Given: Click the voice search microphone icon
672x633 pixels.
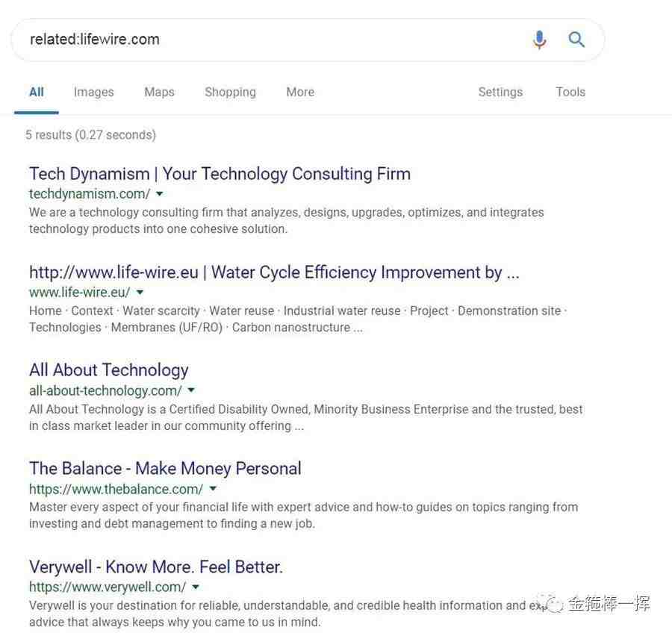Looking at the screenshot, I should click(x=539, y=40).
